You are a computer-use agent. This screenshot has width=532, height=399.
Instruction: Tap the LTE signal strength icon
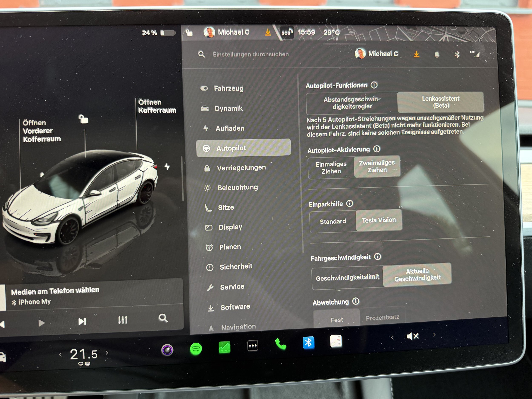click(x=475, y=54)
